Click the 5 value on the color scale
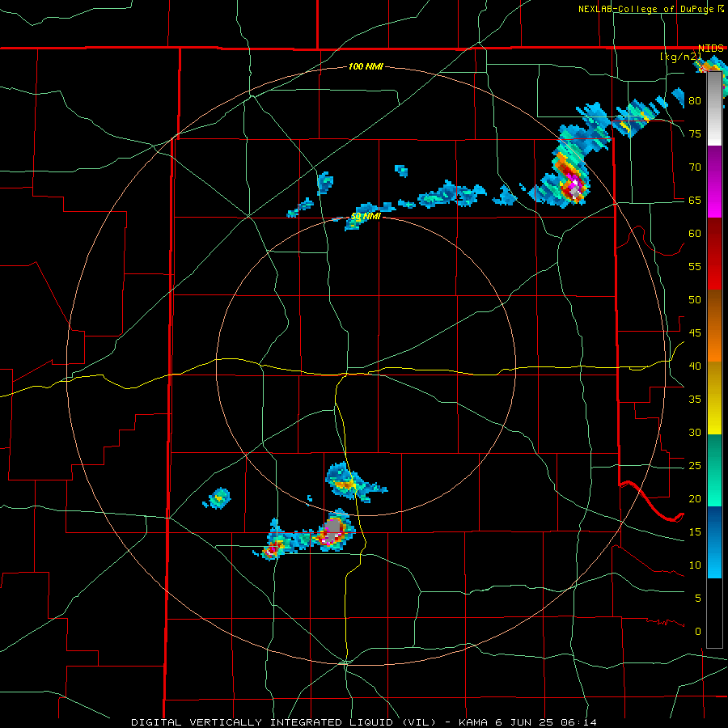Image resolution: width=728 pixels, height=728 pixels. [x=698, y=599]
